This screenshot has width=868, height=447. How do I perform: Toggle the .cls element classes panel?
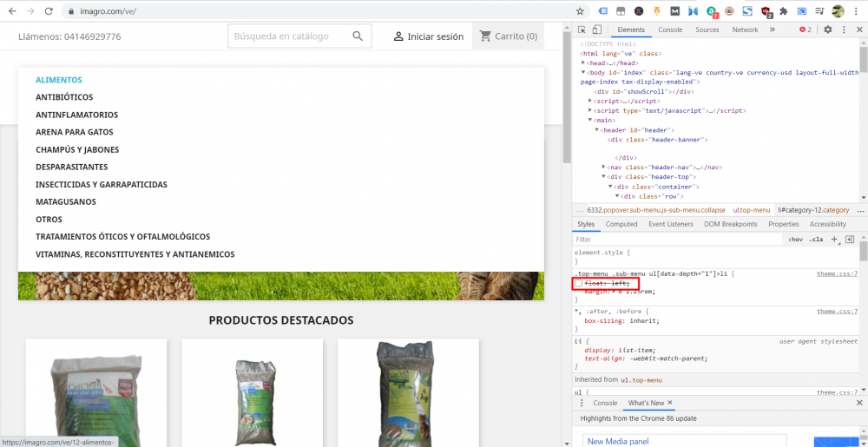coord(816,240)
